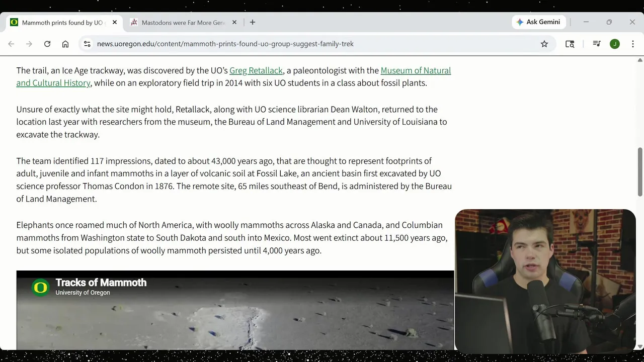
Task: Open the media controls icon
Action: click(597, 44)
